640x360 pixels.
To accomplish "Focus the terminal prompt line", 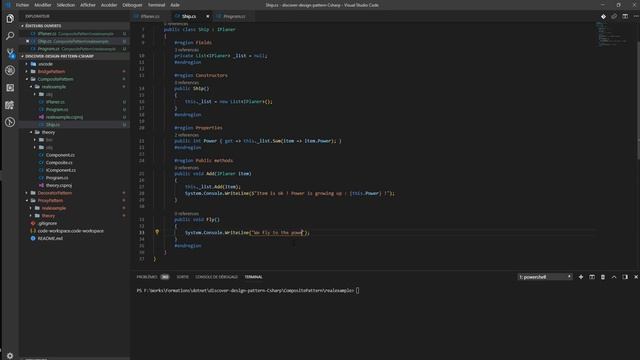I will click(248, 291).
